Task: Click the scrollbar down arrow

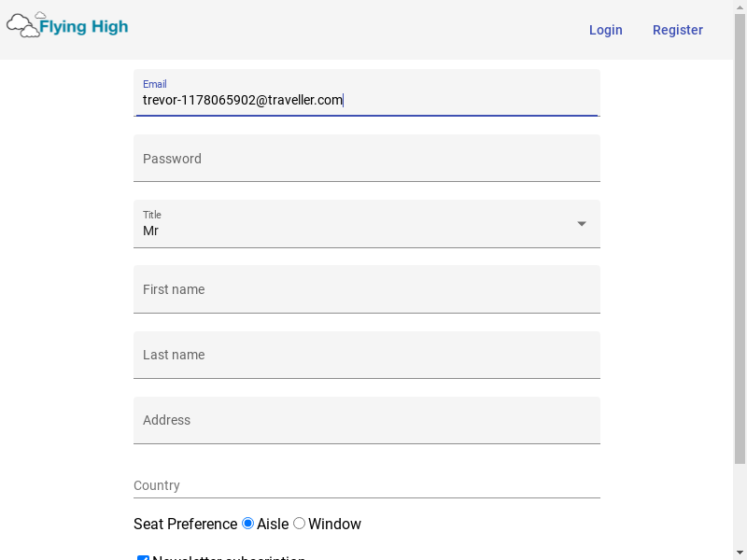Action: (x=740, y=552)
